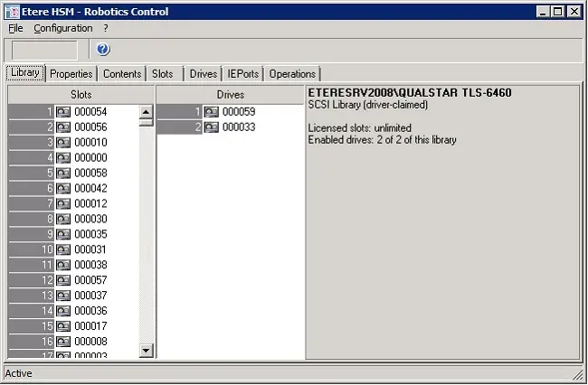Click drive 2 tape icon (000033)
Screen dimensions: 588x385
point(211,127)
